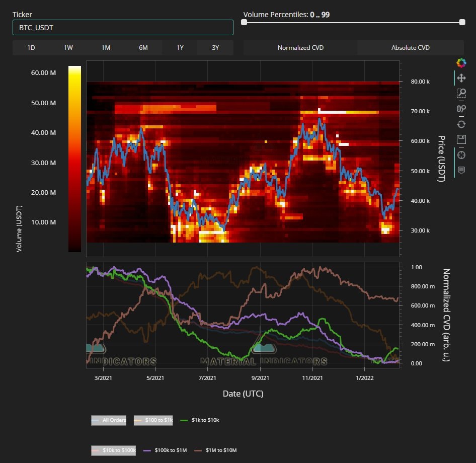Toggle the Crosshair tool
Screen dimensions: 476x463
[461, 155]
